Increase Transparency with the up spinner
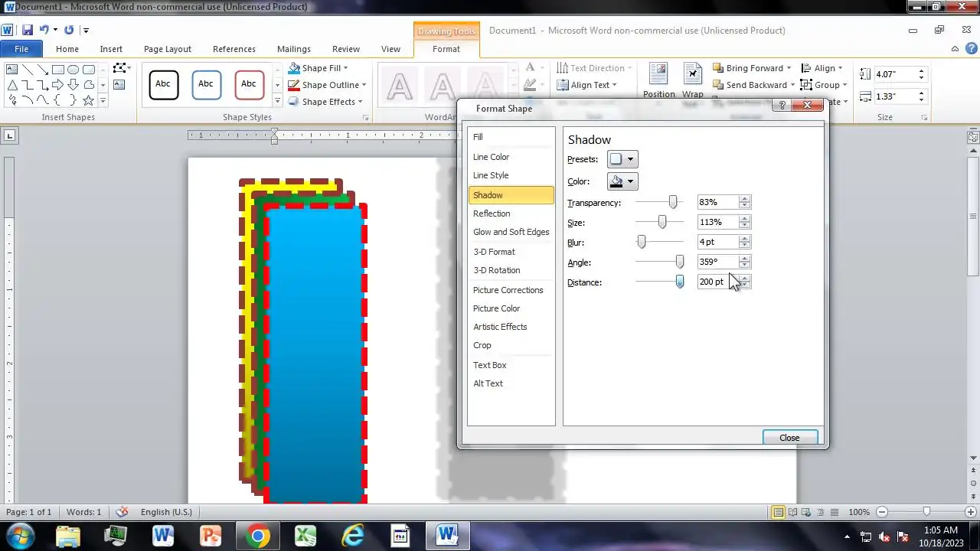Viewport: 980px width, 551px height. click(x=745, y=199)
